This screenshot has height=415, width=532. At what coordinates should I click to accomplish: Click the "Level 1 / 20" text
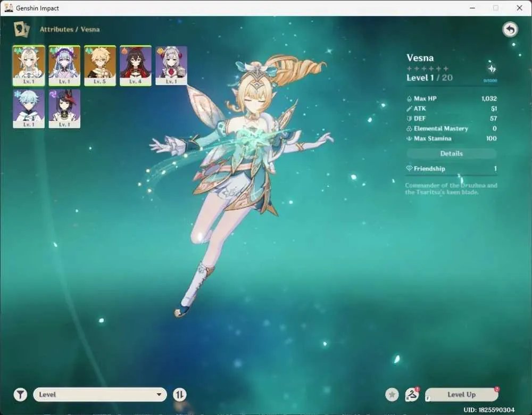(429, 78)
